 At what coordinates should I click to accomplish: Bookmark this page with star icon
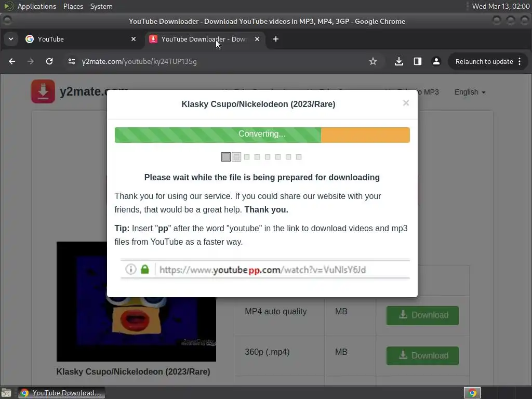[x=373, y=61]
